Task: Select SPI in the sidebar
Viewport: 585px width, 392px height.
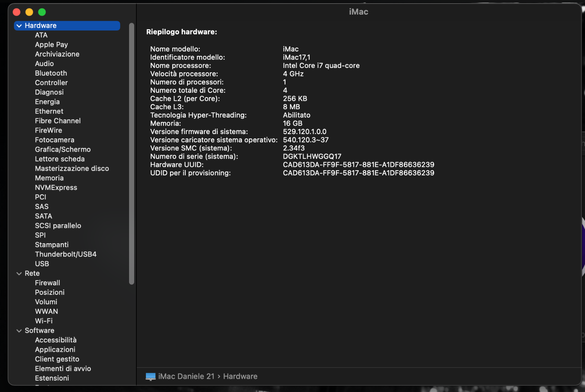Action: tap(40, 235)
